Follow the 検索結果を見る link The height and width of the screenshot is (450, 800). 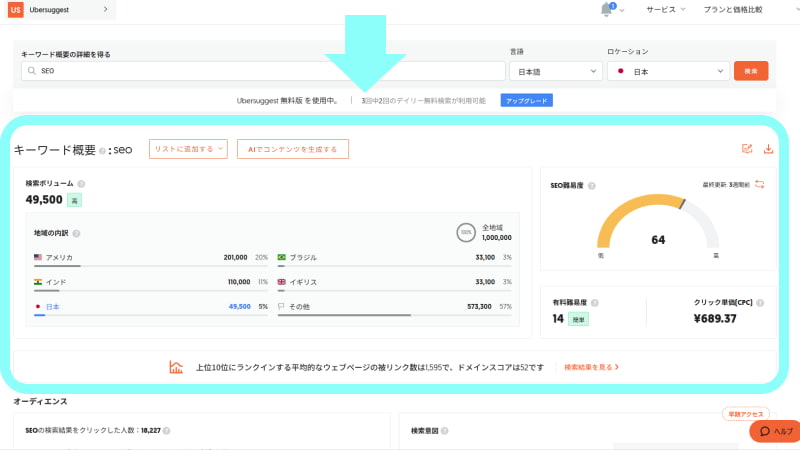(x=591, y=367)
